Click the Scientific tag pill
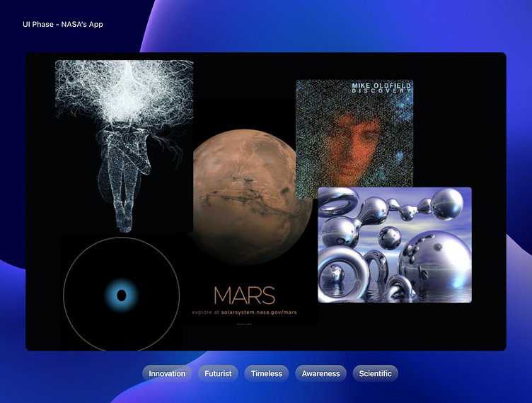This screenshot has width=532, height=403. click(x=375, y=373)
